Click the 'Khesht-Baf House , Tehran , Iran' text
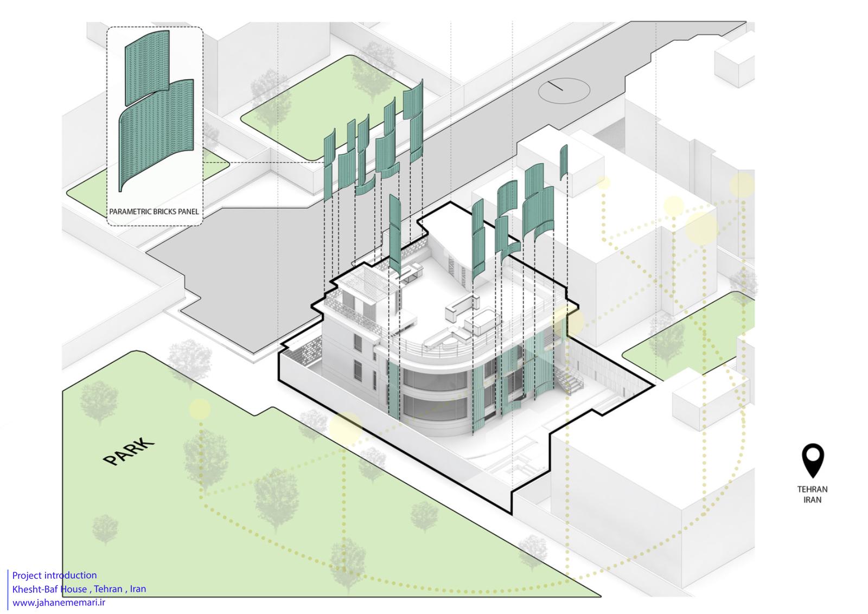868x614 pixels. 79,589
